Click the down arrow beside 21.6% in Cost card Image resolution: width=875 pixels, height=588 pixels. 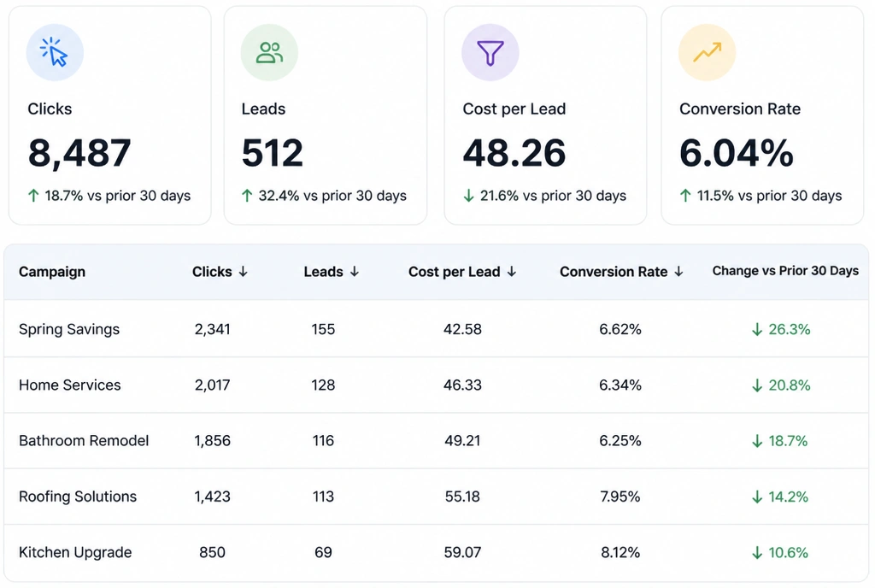469,196
